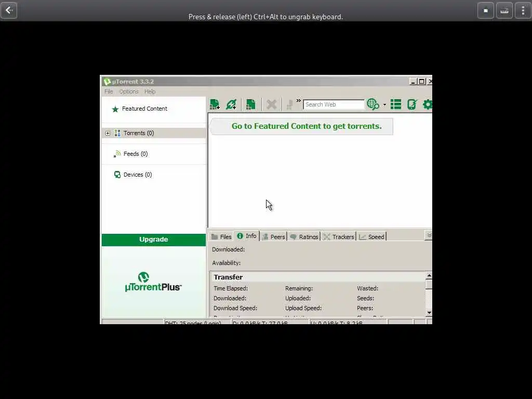Open Preferences with the gear icon
The width and height of the screenshot is (532, 399).
(x=428, y=104)
